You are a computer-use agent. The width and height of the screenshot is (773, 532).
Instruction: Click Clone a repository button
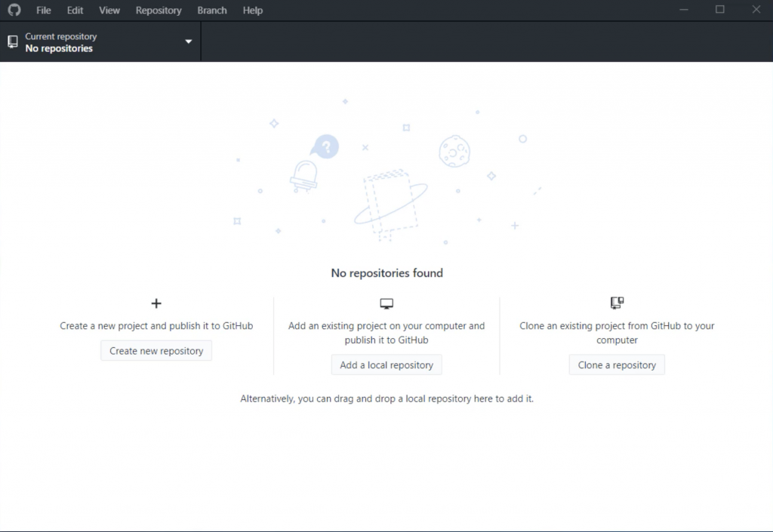pos(617,365)
